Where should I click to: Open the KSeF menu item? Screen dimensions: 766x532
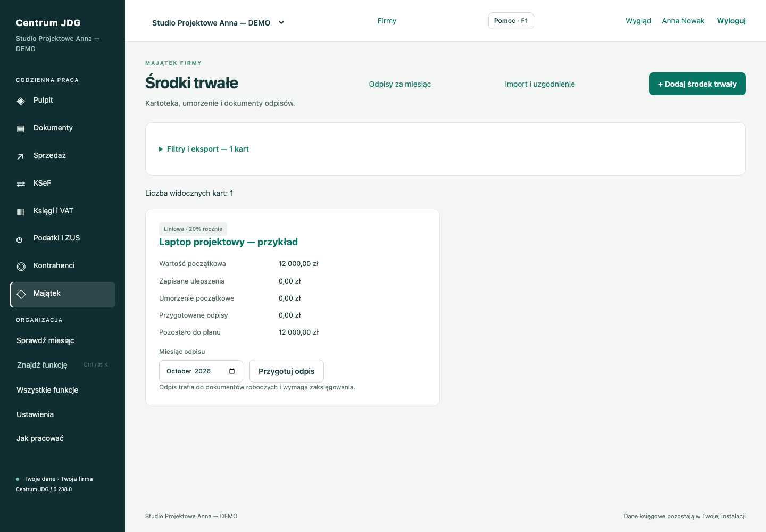(63, 184)
